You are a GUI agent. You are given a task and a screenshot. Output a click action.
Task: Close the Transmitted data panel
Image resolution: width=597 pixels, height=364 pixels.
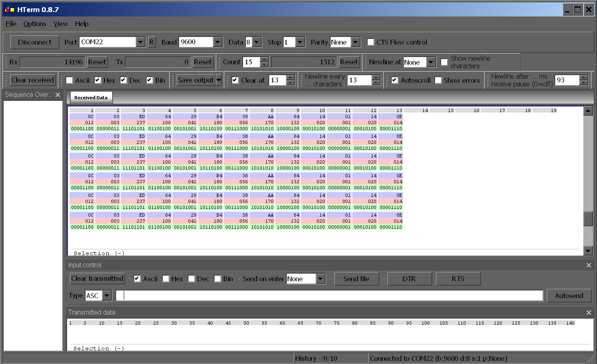coord(589,313)
